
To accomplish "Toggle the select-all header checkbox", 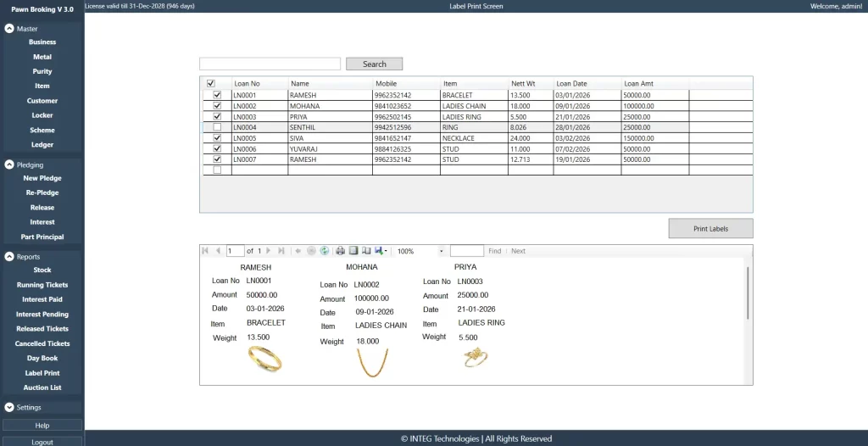I will pyautogui.click(x=211, y=84).
